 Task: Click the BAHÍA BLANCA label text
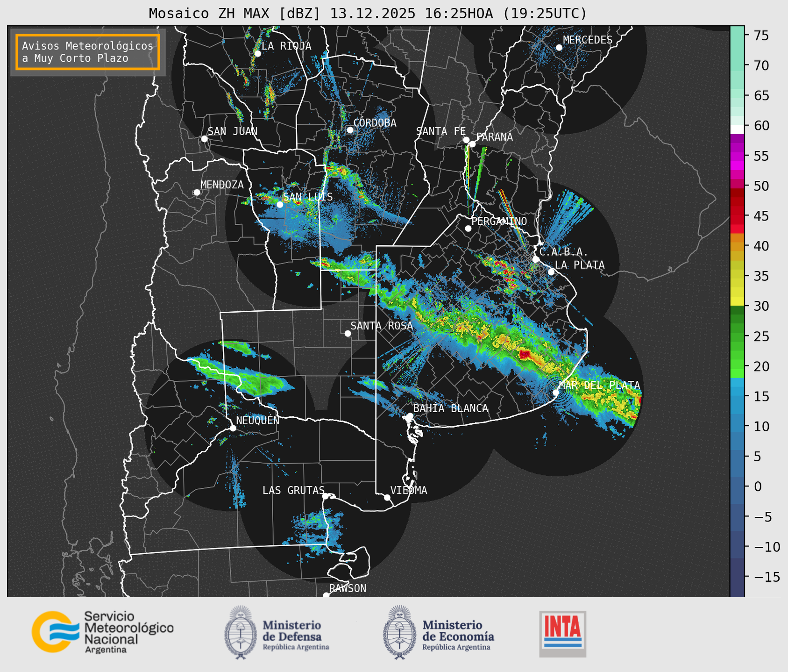pyautogui.click(x=451, y=408)
